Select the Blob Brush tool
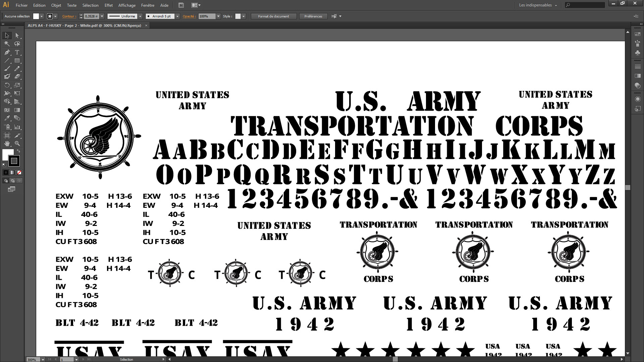This screenshot has width=644, height=362. (7, 77)
